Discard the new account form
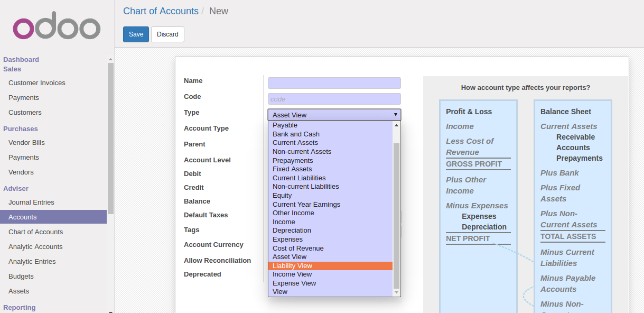Screen dimensions: 644x313 click(x=167, y=34)
